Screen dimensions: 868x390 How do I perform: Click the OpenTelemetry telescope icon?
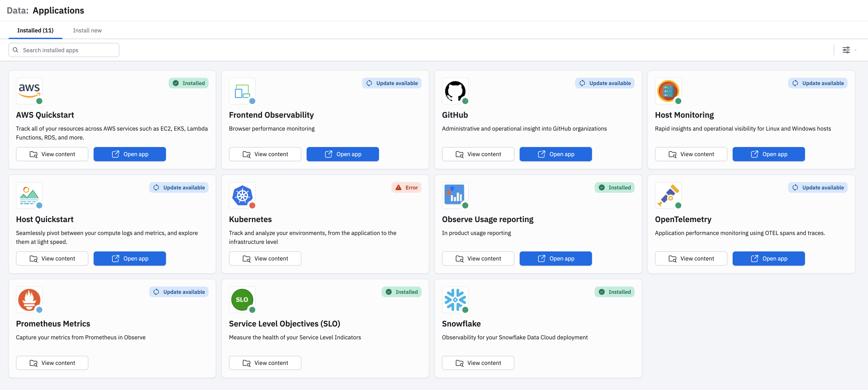click(668, 195)
